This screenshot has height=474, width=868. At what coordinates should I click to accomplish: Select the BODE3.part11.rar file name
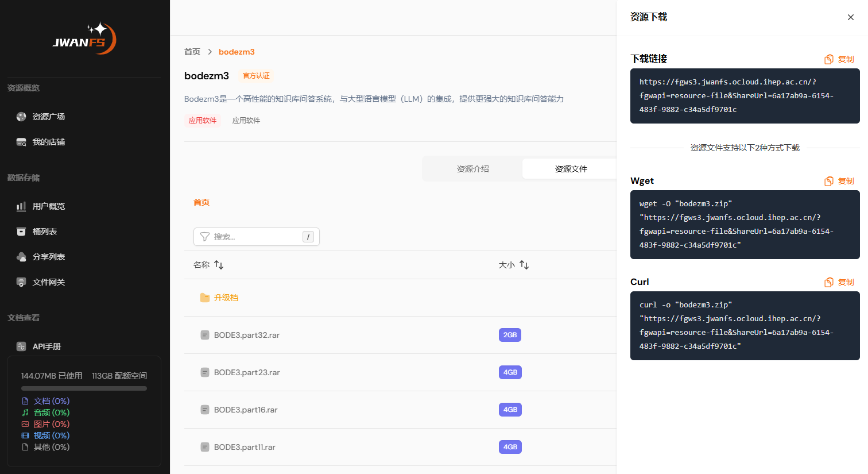[x=245, y=447]
